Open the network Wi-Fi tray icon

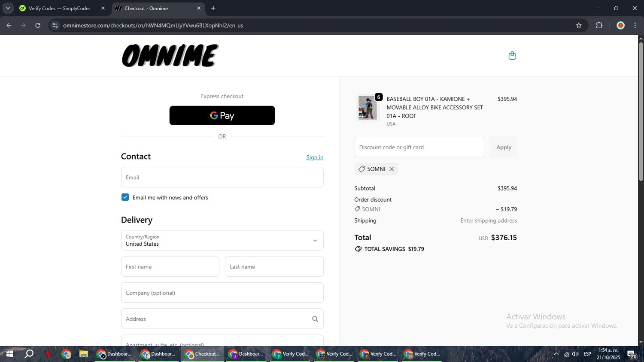tap(566, 354)
